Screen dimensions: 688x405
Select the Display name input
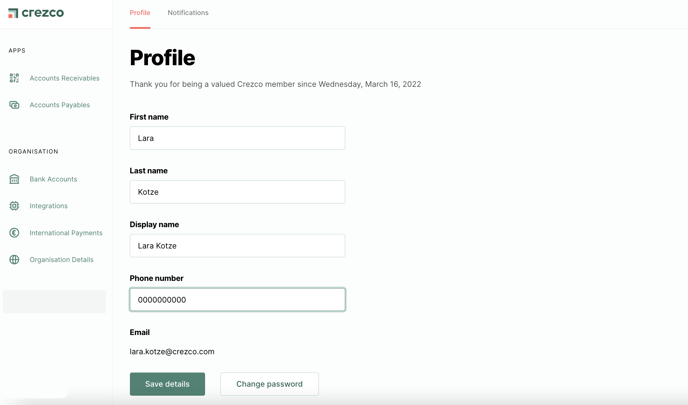pos(237,246)
